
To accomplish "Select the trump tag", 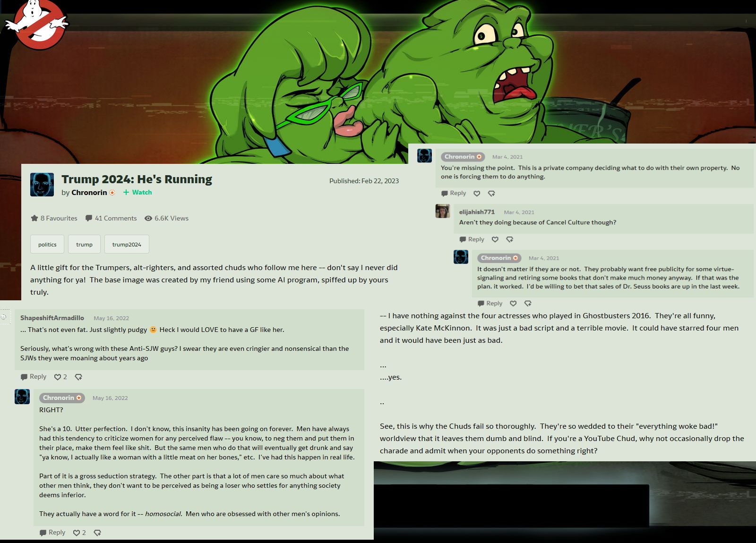I will pos(84,244).
